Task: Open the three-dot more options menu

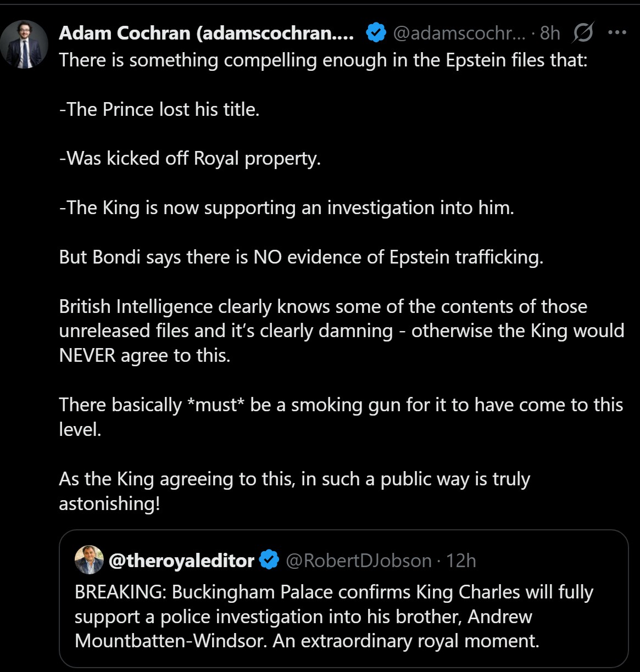Action: [617, 33]
